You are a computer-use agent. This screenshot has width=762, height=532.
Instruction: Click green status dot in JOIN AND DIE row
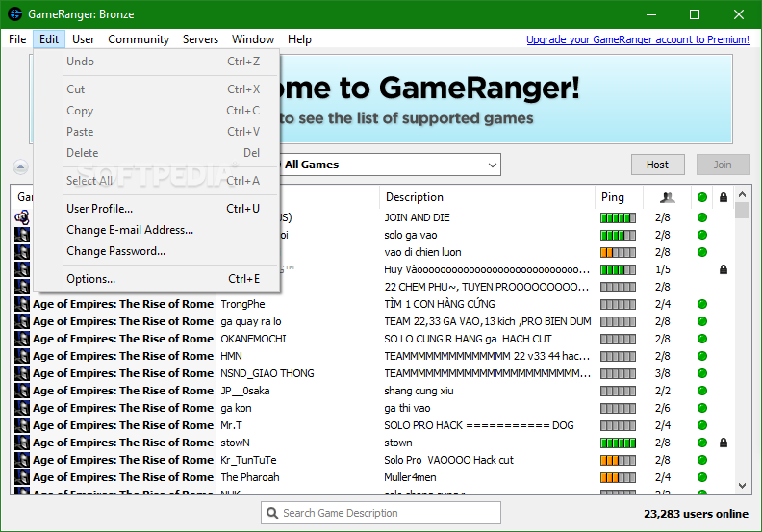pos(701,217)
